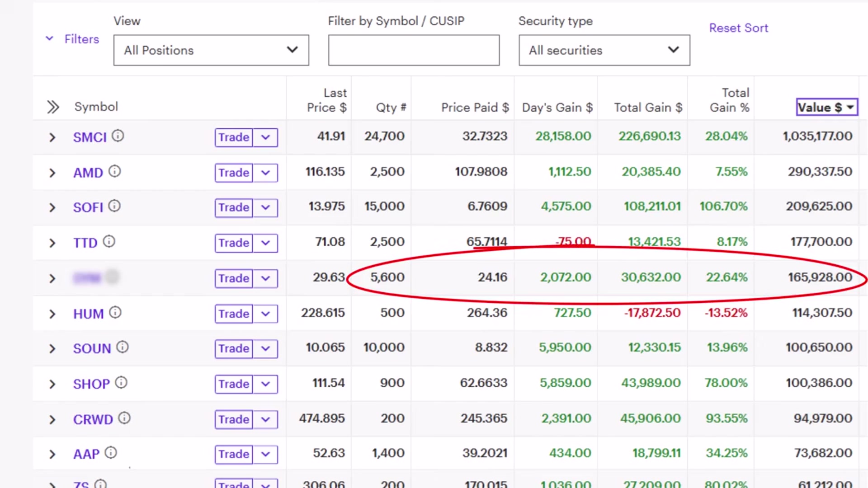
Task: Open Trade options arrow for SOUN
Action: (x=265, y=349)
